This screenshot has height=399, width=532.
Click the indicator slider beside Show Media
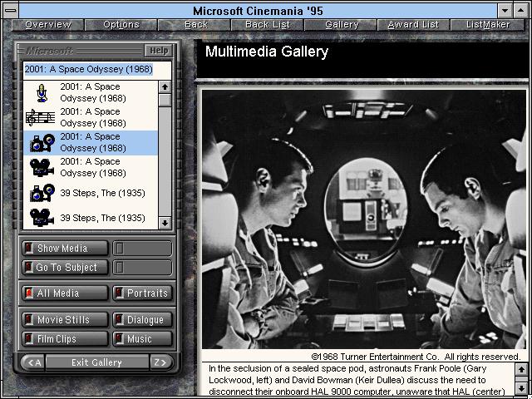[x=142, y=249]
